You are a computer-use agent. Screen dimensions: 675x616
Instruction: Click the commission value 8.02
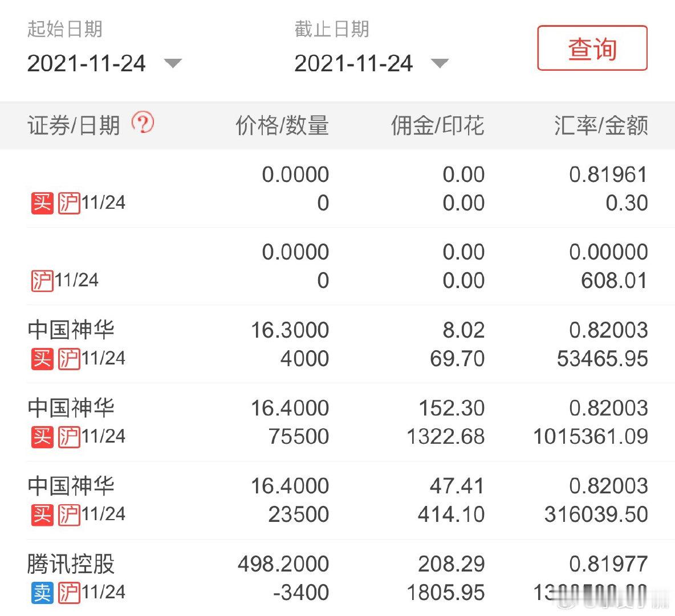coord(463,330)
